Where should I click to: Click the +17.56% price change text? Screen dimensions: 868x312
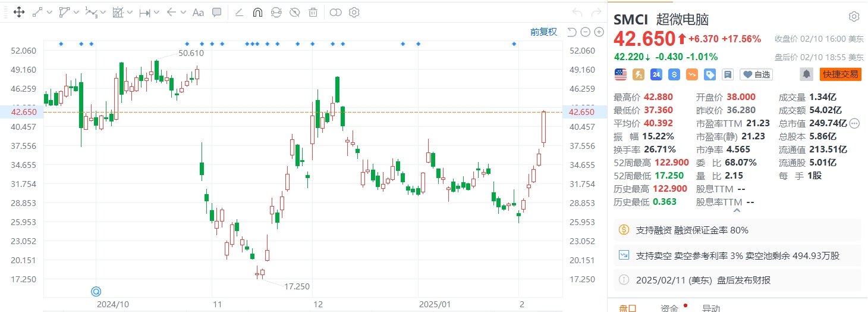tap(741, 39)
